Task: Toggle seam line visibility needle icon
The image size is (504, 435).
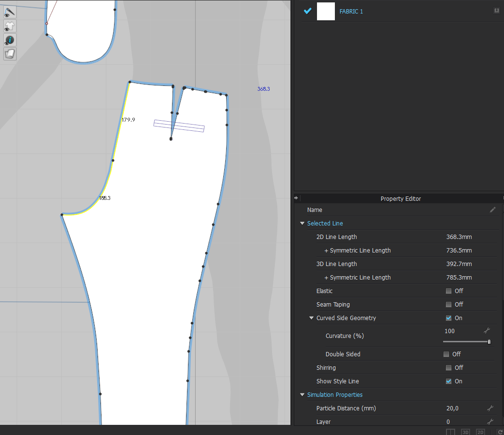Action: pyautogui.click(x=10, y=12)
